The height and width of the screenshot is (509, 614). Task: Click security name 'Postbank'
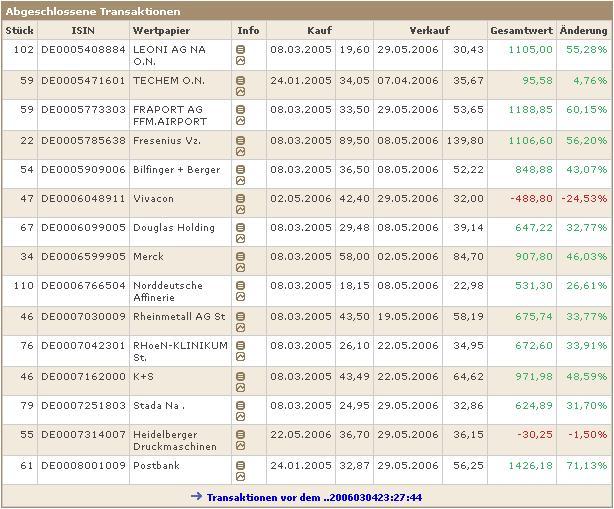click(156, 466)
